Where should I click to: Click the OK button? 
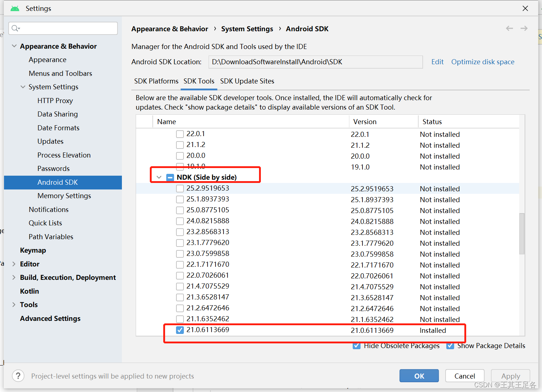[x=419, y=376]
